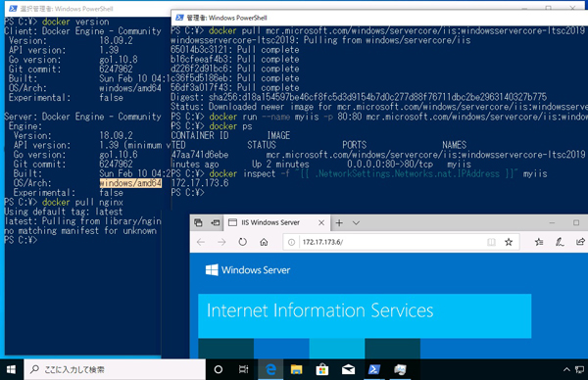Screen dimensions: 588x380
Task: Maximize the Edge browser window
Action: point(576,223)
